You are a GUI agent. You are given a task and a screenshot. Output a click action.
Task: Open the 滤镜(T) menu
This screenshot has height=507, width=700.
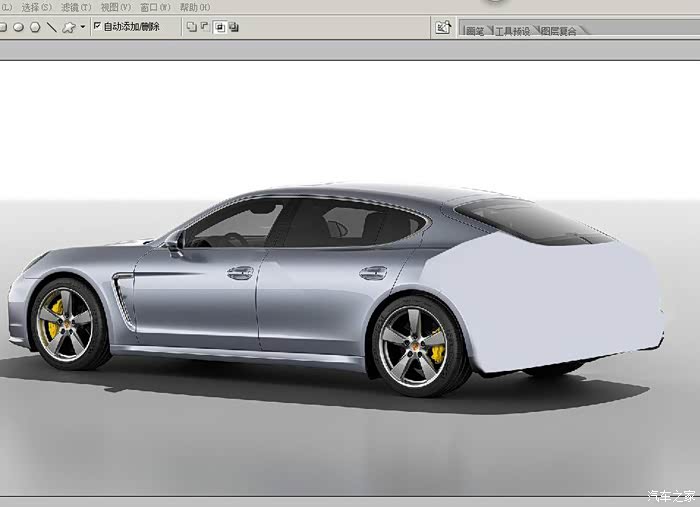[x=76, y=7]
